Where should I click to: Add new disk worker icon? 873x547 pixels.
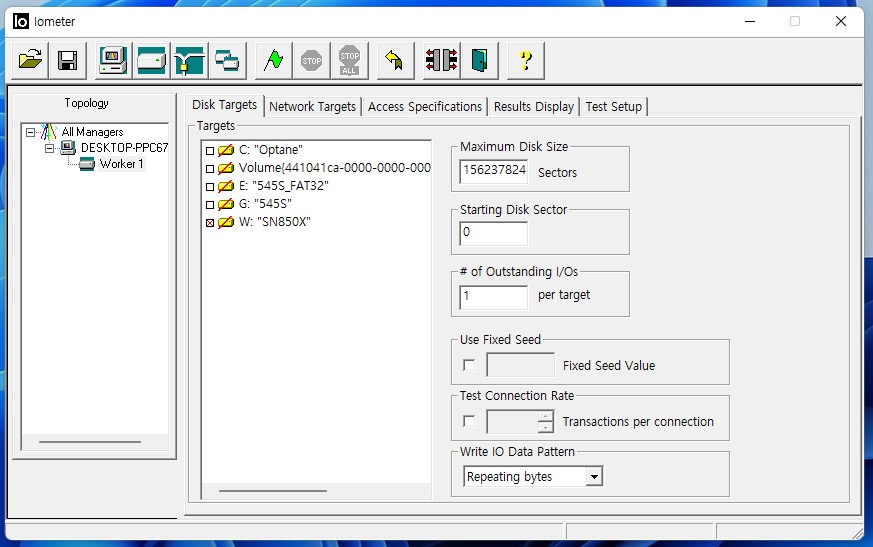click(151, 60)
